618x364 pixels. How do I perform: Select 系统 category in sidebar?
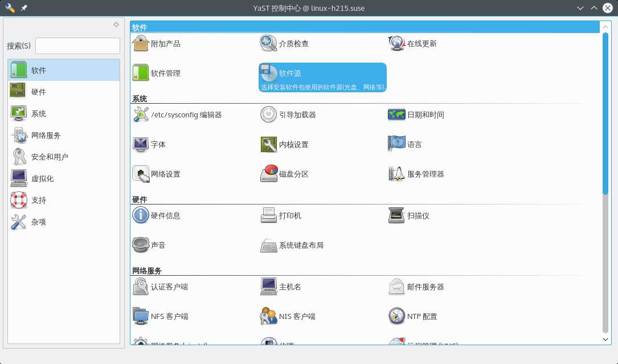coord(63,113)
